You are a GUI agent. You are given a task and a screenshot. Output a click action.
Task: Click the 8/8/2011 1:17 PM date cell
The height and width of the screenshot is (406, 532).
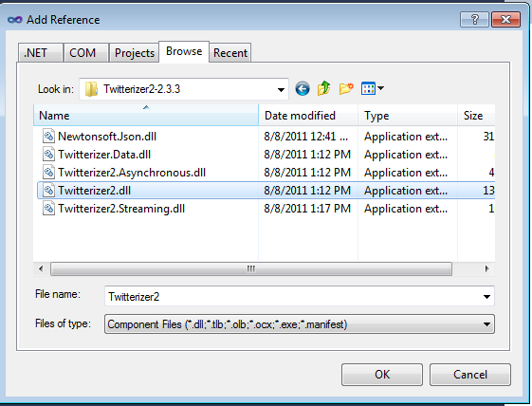(307, 208)
